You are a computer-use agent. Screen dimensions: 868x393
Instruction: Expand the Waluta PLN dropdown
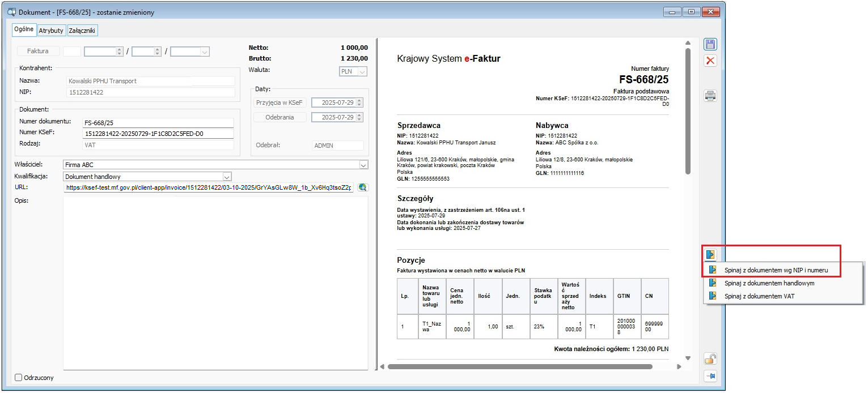(362, 71)
